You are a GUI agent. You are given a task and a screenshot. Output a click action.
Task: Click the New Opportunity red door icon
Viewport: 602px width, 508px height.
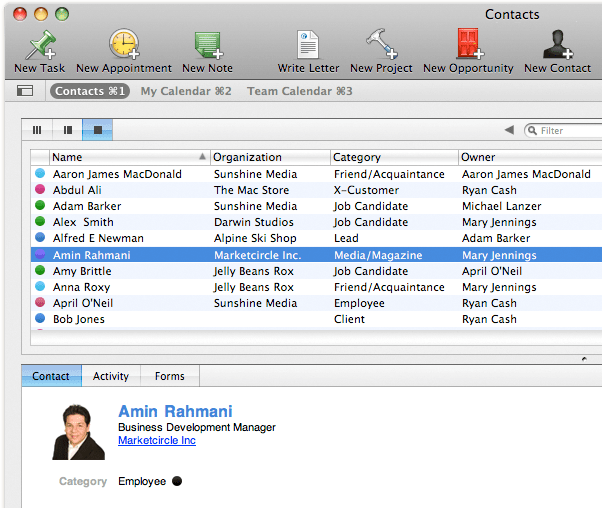pos(468,46)
